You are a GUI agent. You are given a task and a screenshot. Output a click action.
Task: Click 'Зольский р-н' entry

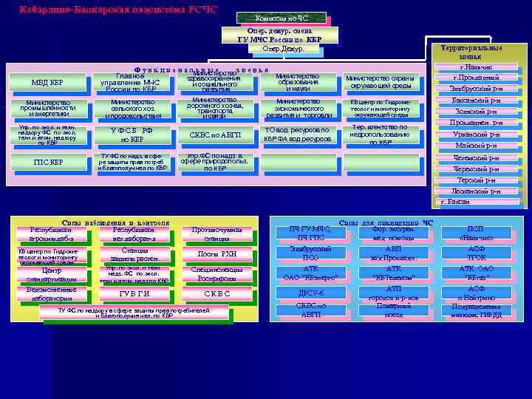coord(476,112)
